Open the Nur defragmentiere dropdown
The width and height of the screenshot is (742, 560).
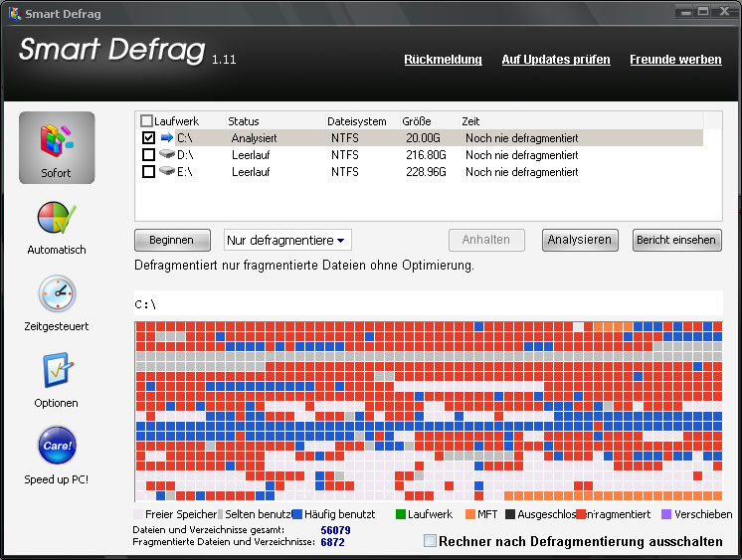point(287,240)
